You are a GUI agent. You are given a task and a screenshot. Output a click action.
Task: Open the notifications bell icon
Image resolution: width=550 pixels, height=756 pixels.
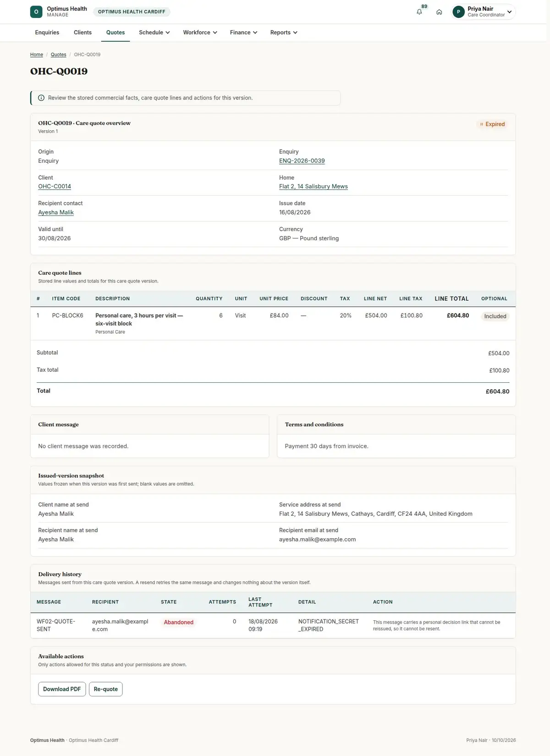[x=419, y=12]
